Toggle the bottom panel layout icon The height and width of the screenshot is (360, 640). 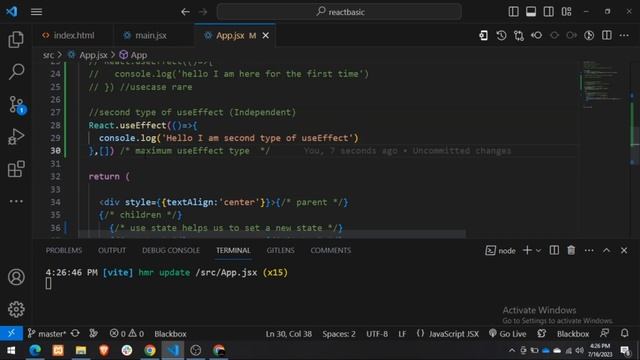pos(531,11)
